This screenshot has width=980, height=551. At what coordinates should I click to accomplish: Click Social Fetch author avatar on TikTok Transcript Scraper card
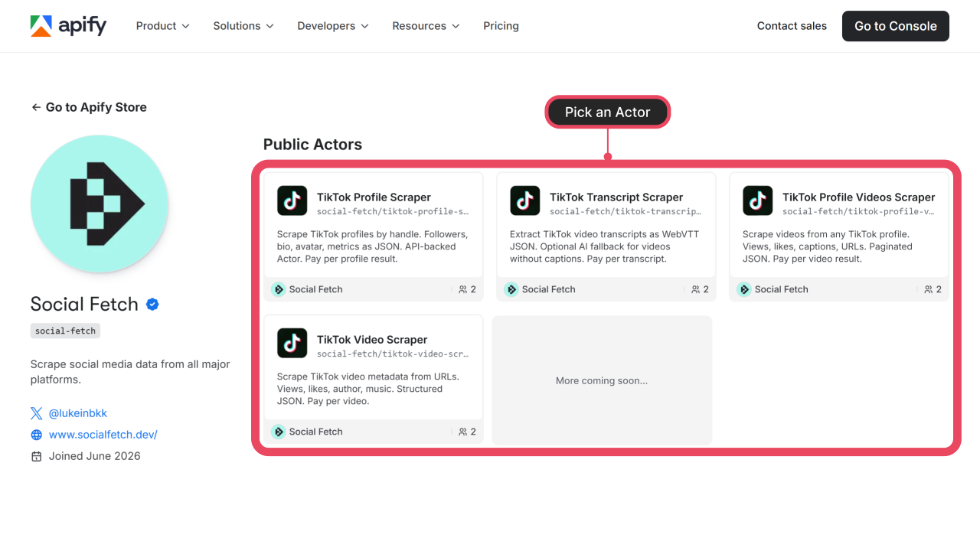tap(511, 289)
